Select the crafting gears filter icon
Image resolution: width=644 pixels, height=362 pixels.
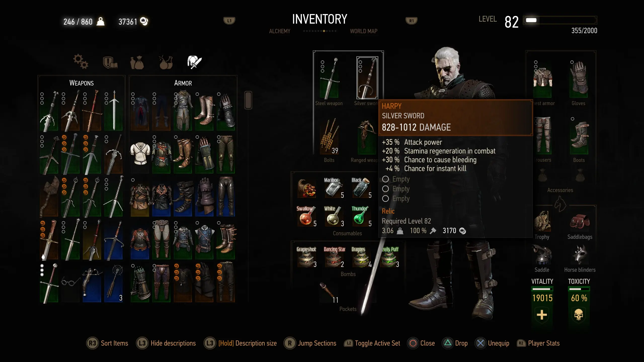click(81, 62)
